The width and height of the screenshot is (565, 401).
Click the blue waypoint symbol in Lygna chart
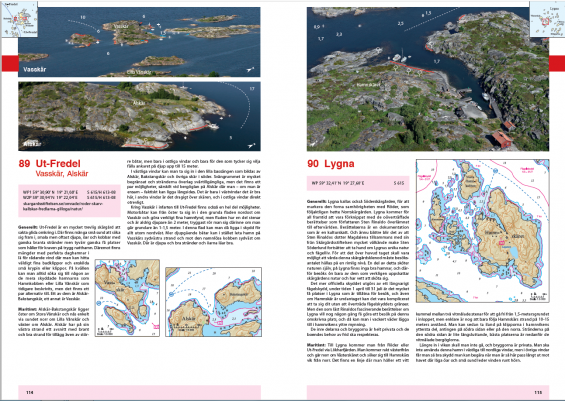(x=495, y=171)
